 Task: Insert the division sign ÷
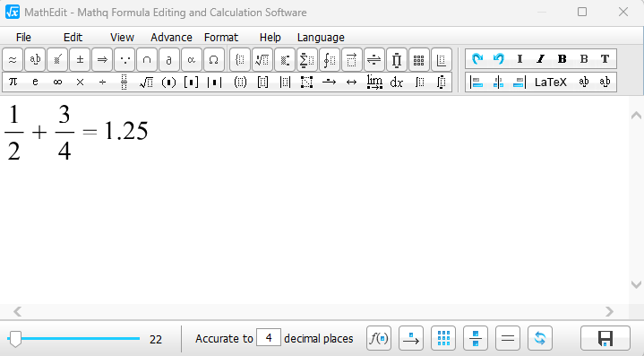[x=102, y=82]
